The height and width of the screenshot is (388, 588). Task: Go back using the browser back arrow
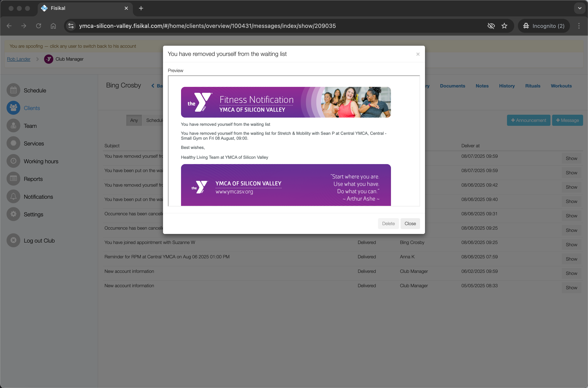[9, 26]
